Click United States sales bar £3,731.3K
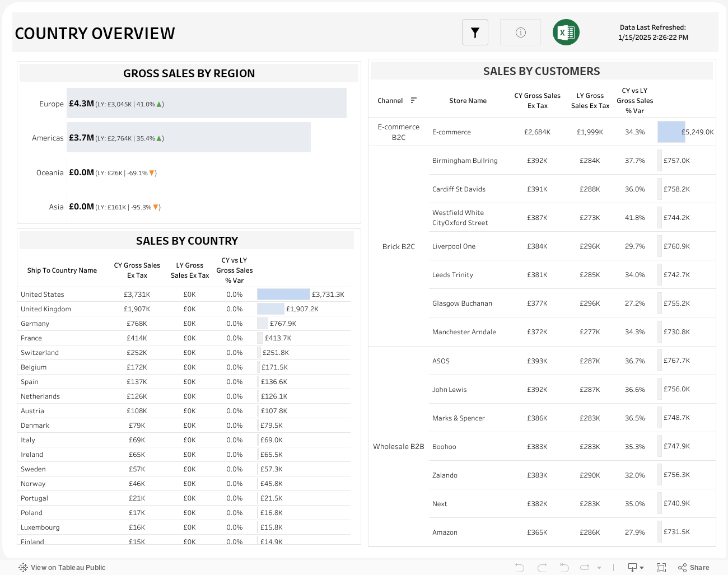This screenshot has width=728, height=575. coord(283,294)
